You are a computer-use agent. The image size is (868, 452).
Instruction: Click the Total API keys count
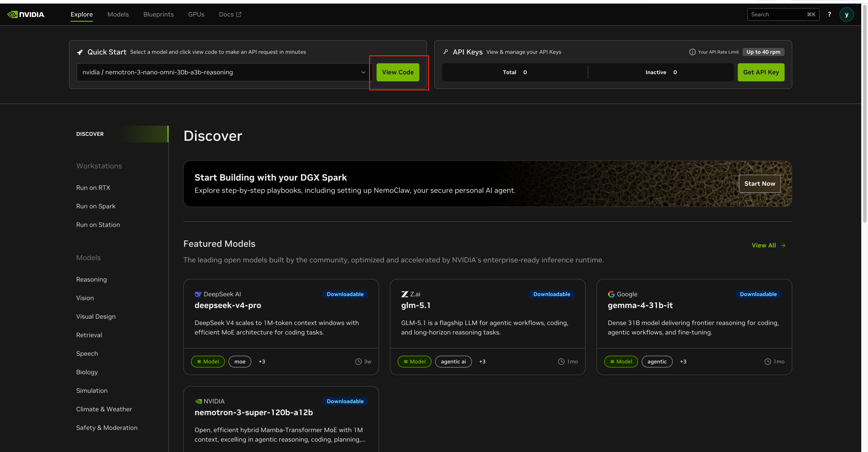(x=514, y=72)
